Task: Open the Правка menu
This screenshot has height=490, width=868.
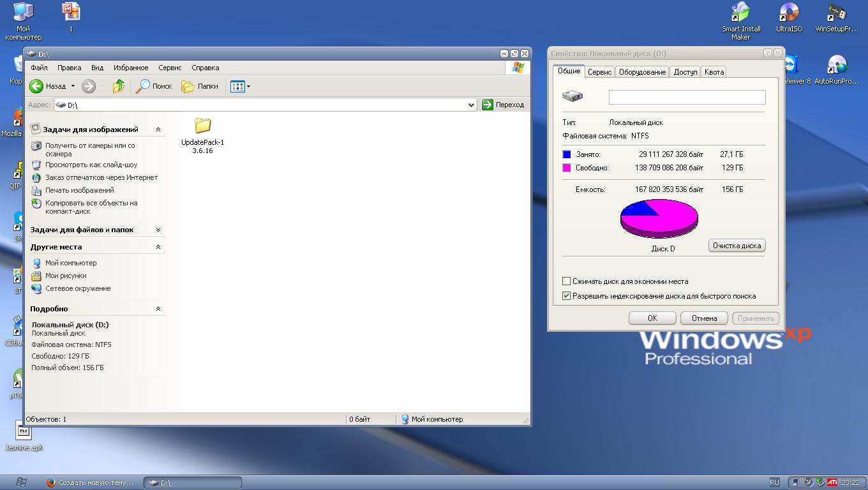Action: coord(69,68)
